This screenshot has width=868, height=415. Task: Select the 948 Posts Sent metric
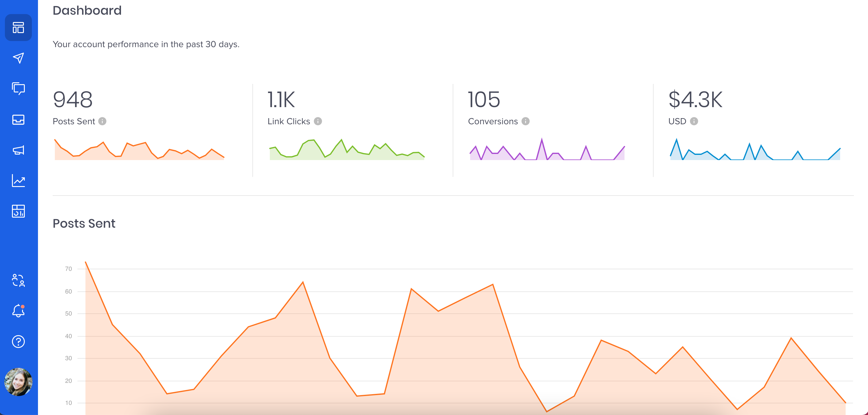click(x=73, y=100)
